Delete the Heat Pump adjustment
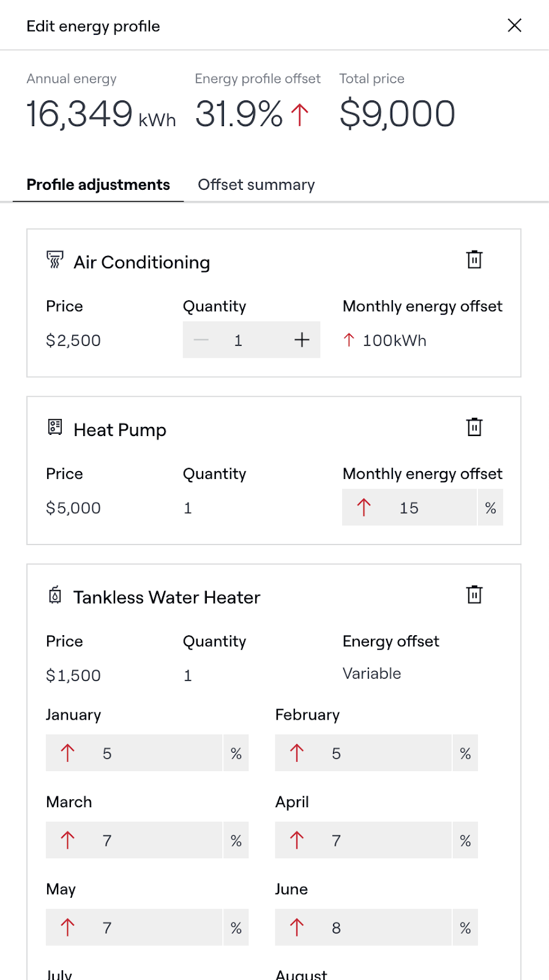 click(474, 427)
